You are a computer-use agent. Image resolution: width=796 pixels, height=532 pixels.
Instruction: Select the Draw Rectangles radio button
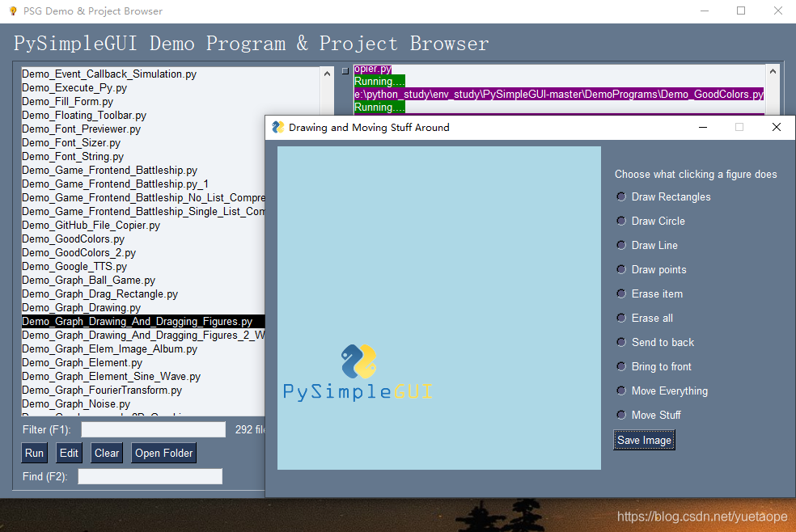pyautogui.click(x=620, y=196)
